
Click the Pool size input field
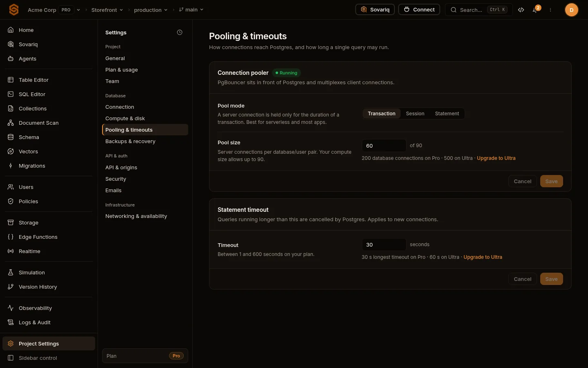384,146
